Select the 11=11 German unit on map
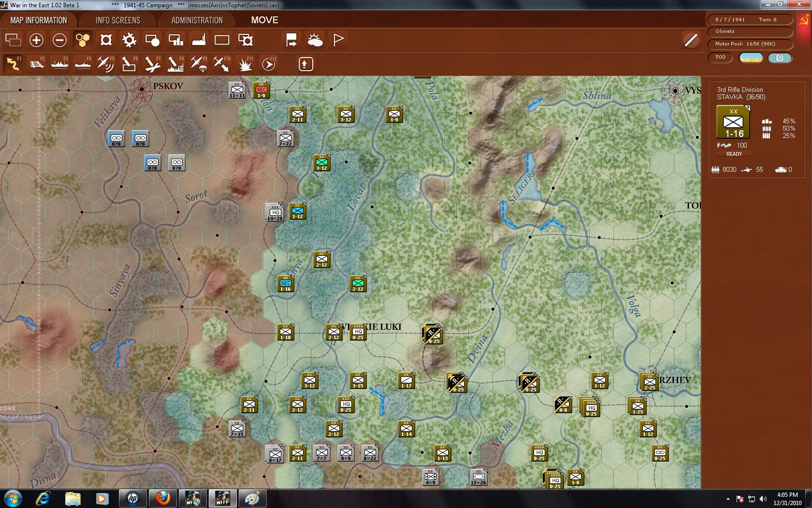The image size is (812, 508). 237,90
